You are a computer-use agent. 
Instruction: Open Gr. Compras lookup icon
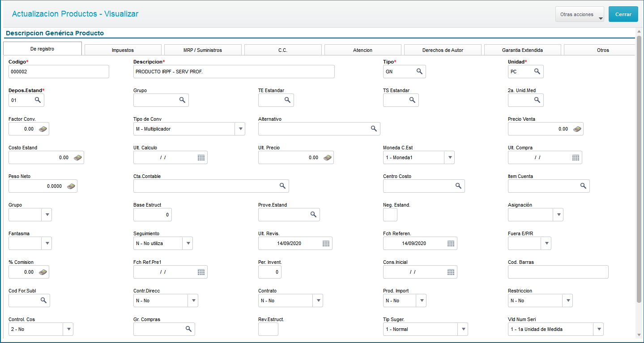[x=188, y=329]
